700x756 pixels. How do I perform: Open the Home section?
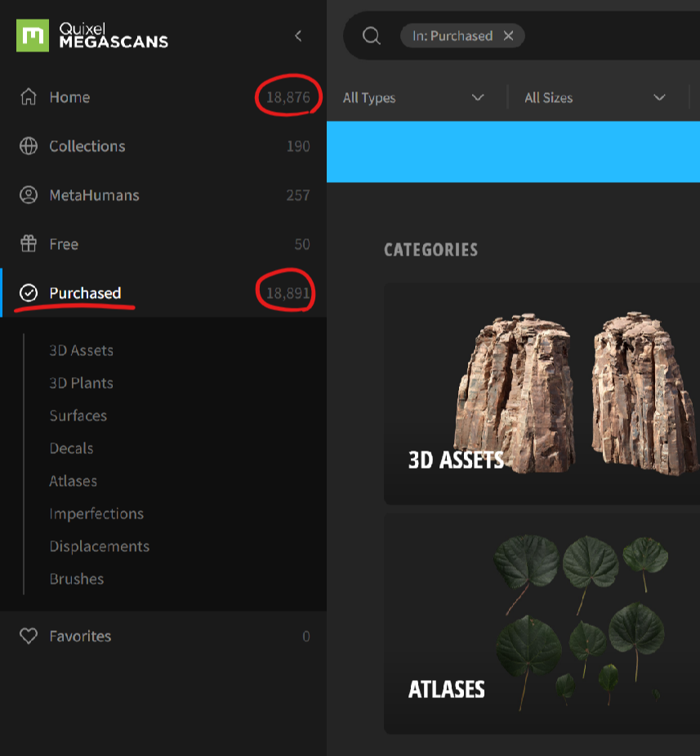tap(163, 97)
